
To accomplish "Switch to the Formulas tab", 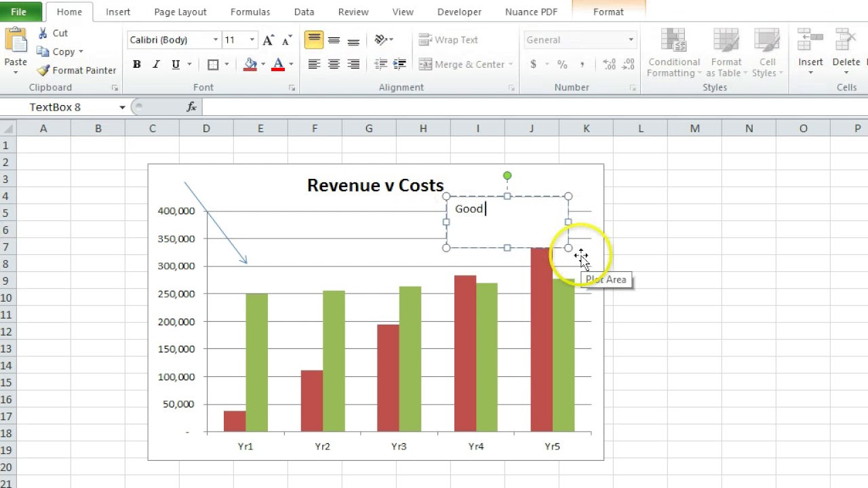I will 250,12.
